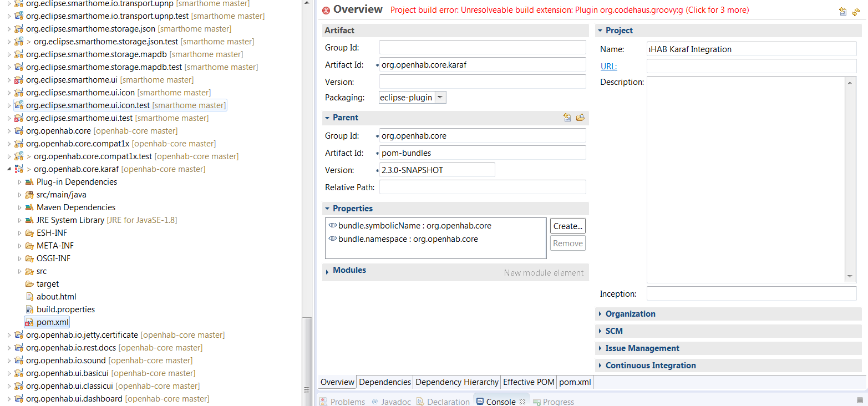
Task: Click the reimport dependencies icon in editor toolbar
Action: pos(856,11)
